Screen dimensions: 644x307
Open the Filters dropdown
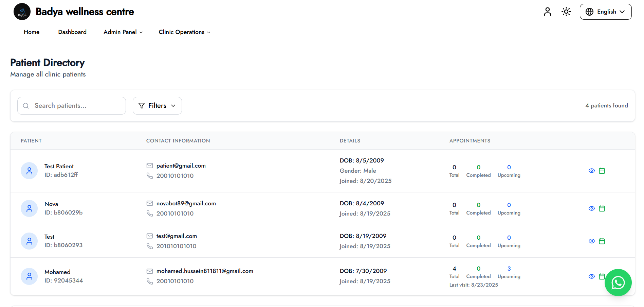(157, 106)
